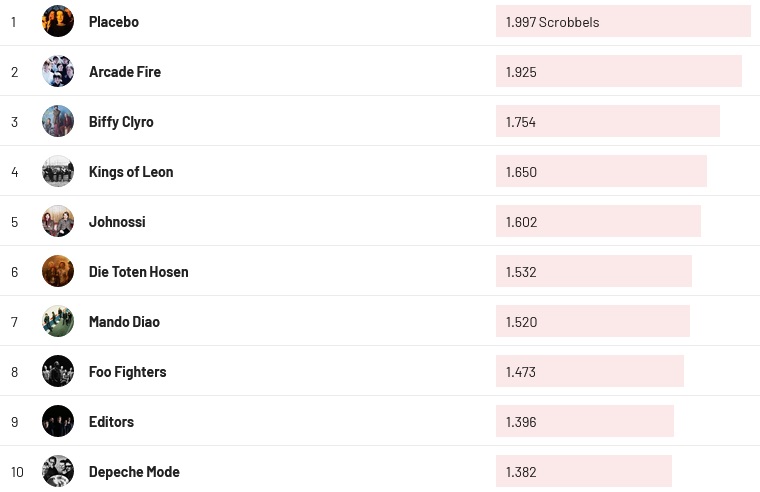Image resolution: width=760 pixels, height=492 pixels.
Task: Click the 1.602 scrobble bar for Johnossi
Action: [598, 221]
